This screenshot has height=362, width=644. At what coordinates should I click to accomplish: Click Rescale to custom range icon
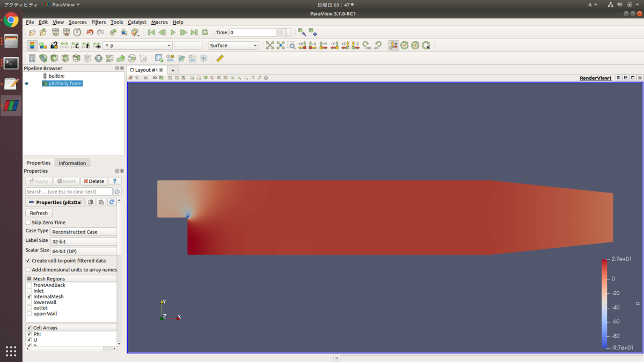[x=75, y=46]
